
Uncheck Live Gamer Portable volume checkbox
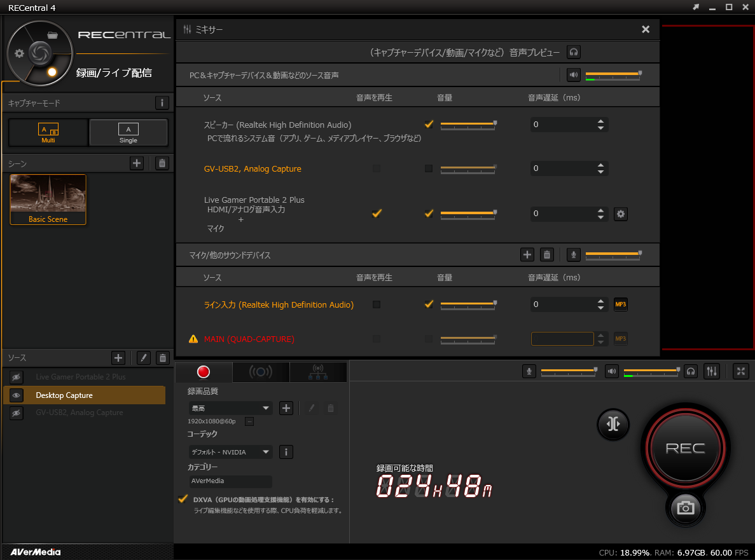point(429,213)
